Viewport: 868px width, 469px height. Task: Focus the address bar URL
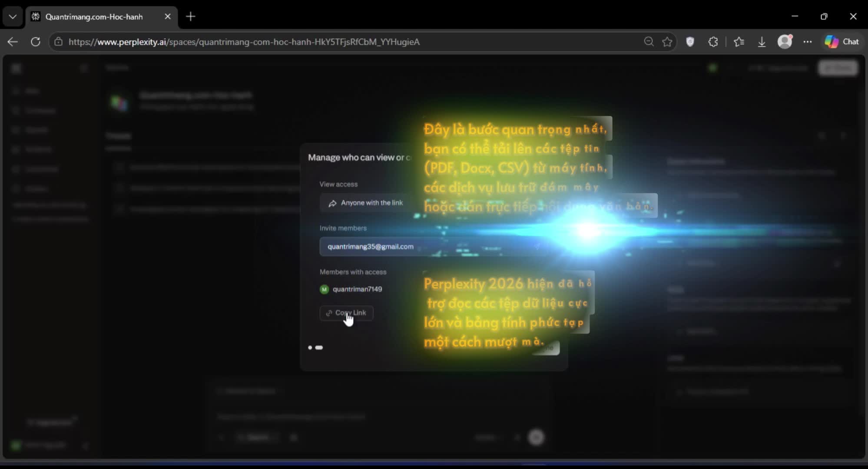(244, 42)
